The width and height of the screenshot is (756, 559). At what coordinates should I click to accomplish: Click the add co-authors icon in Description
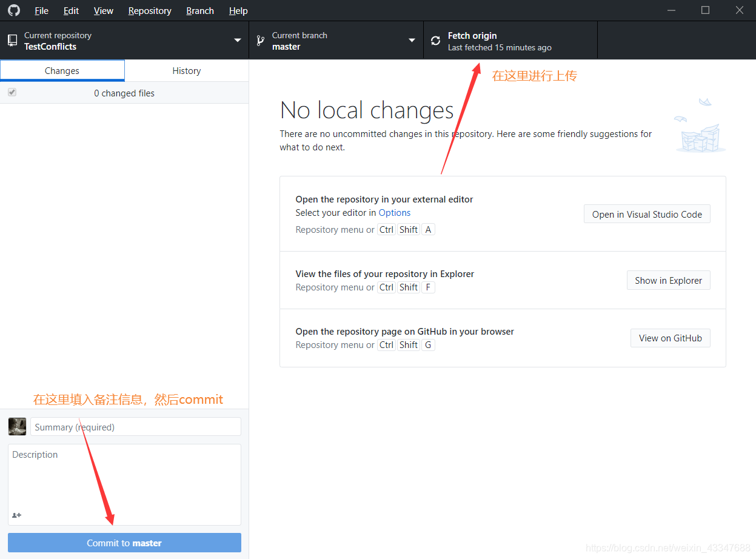tap(16, 515)
